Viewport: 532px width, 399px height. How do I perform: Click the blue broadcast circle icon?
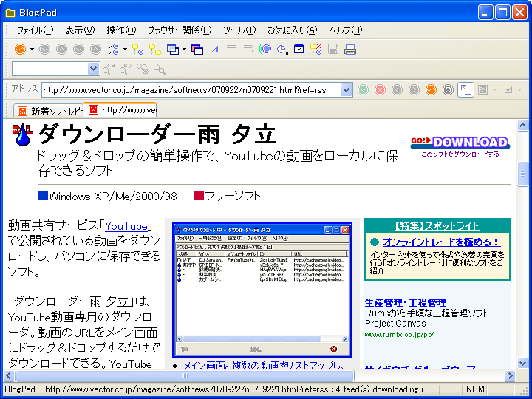pos(265,50)
